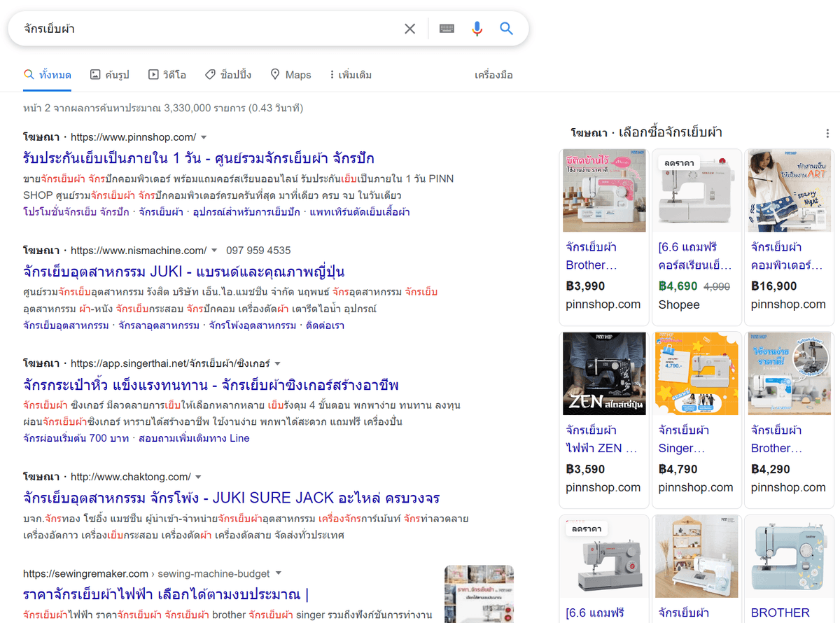Start voice search with the microphone icon
Screen dimensions: 840x623
(477, 29)
